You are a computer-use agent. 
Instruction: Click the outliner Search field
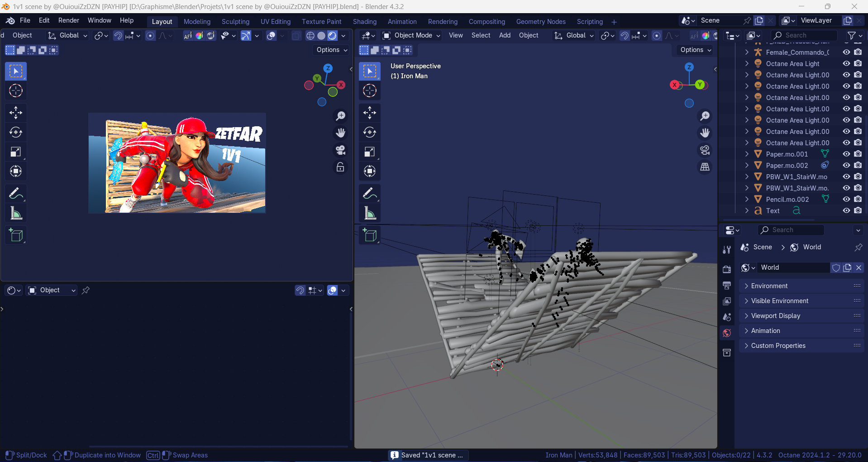click(804, 35)
